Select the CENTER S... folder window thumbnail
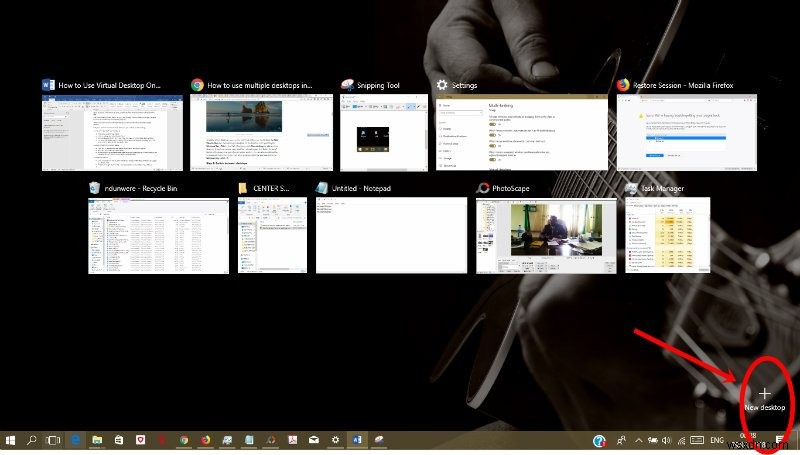Image resolution: width=800 pixels, height=455 pixels. coord(272,236)
